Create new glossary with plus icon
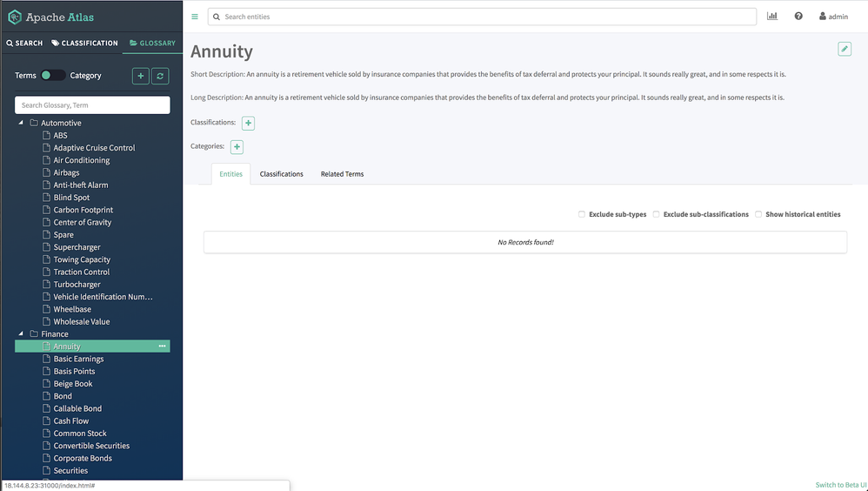 141,76
